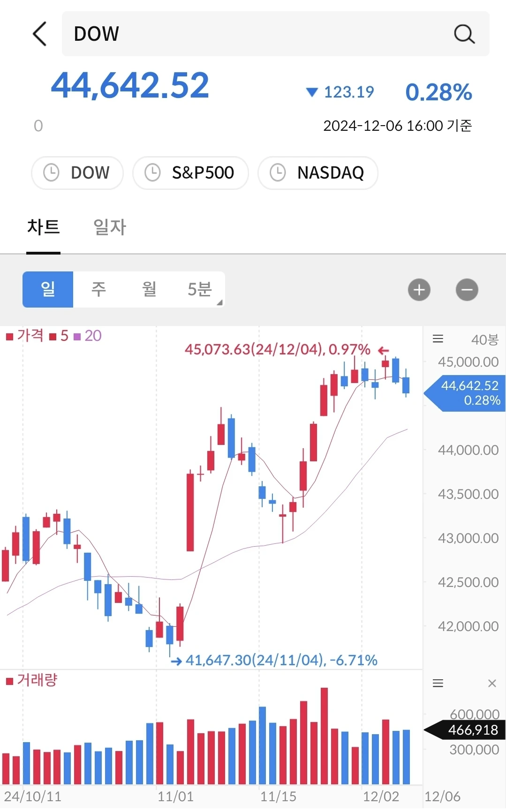Zoom out chart with minus icon
This screenshot has height=812, width=506.
(x=467, y=290)
